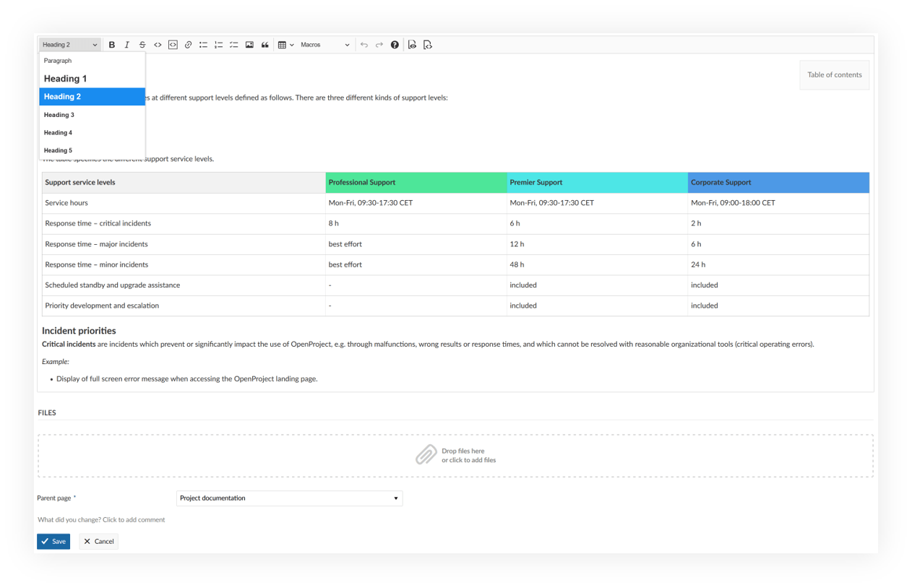Insert a numbered list

point(218,44)
